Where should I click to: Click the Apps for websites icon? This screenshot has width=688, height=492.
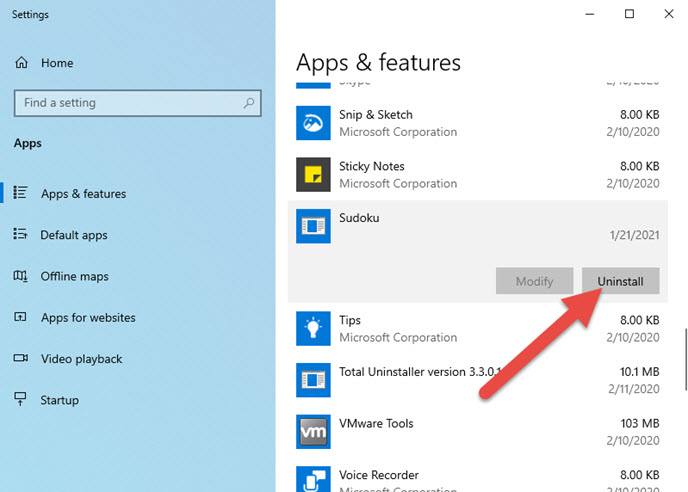click(x=20, y=317)
